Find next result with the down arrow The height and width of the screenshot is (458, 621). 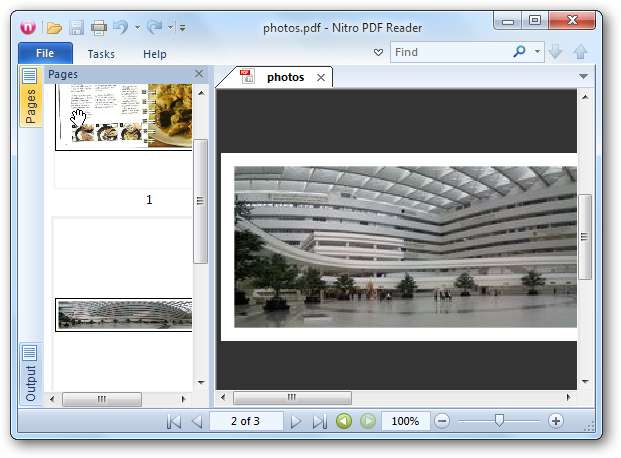click(x=555, y=52)
